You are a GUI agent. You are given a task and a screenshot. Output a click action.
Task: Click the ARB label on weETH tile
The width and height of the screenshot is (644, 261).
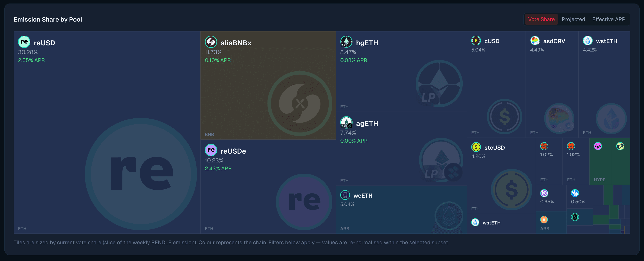(x=345, y=229)
